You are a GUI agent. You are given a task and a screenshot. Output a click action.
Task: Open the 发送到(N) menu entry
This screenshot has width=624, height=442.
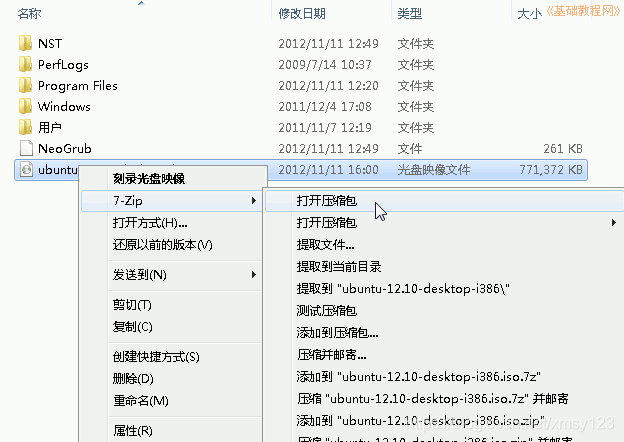[x=140, y=275]
